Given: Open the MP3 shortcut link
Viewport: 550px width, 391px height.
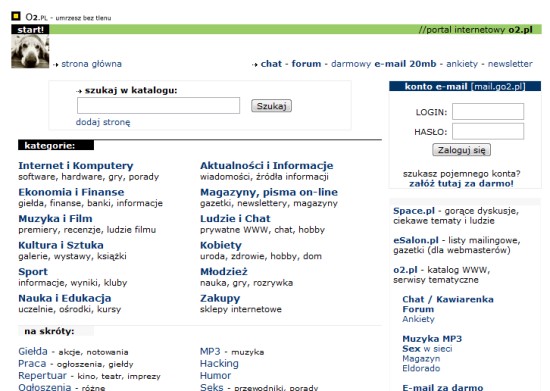Looking at the screenshot, I should click(x=210, y=351).
